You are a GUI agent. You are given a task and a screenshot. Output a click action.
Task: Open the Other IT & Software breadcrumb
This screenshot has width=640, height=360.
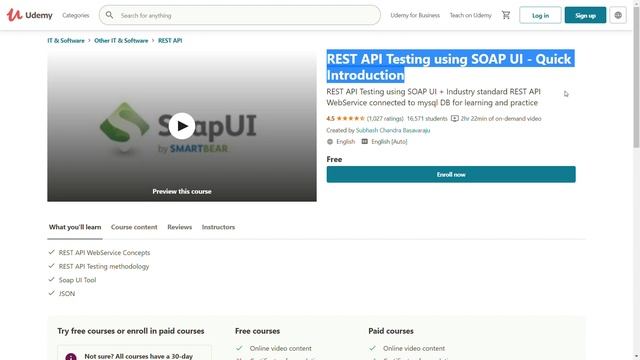pyautogui.click(x=121, y=40)
